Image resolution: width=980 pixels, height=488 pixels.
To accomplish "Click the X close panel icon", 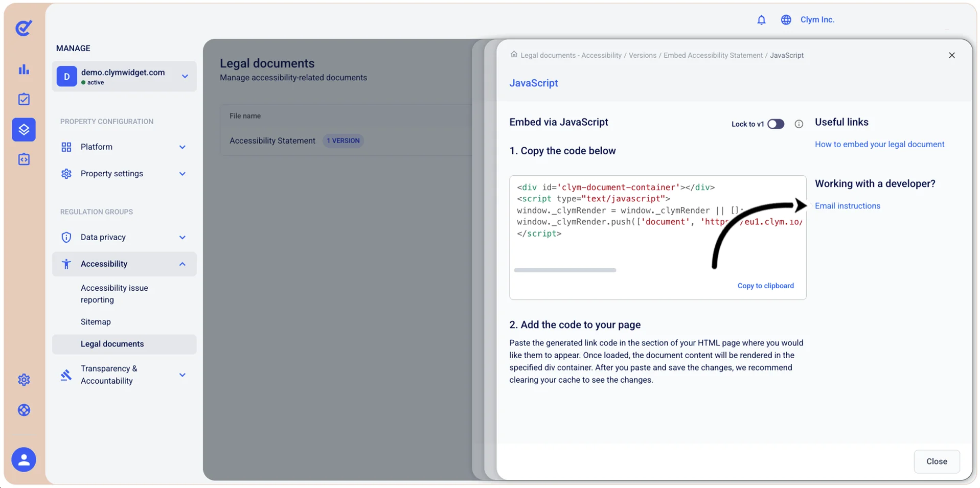I will click(951, 55).
